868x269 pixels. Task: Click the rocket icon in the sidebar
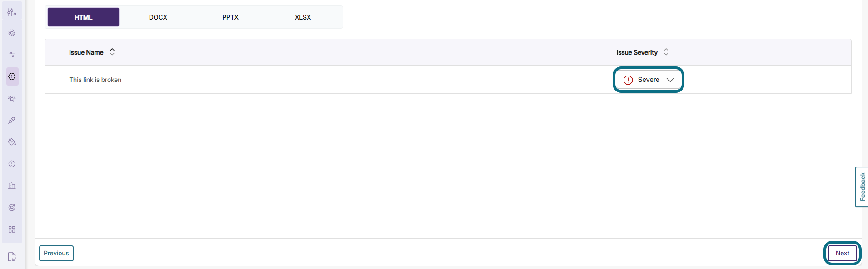click(12, 120)
